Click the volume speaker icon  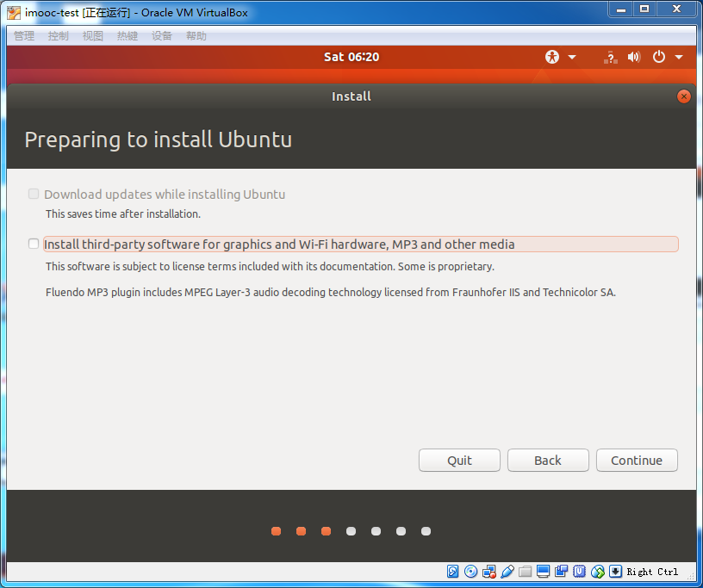[x=634, y=57]
